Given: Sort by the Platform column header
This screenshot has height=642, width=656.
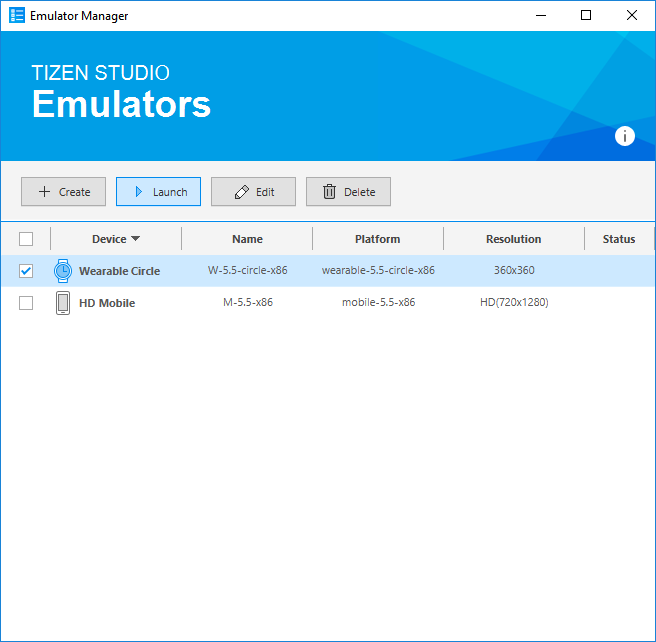Looking at the screenshot, I should [x=377, y=239].
